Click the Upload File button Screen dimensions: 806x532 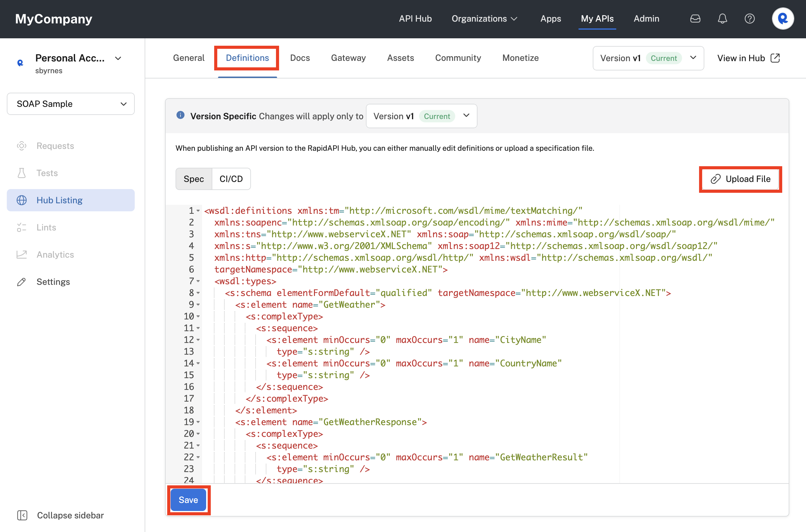740,179
